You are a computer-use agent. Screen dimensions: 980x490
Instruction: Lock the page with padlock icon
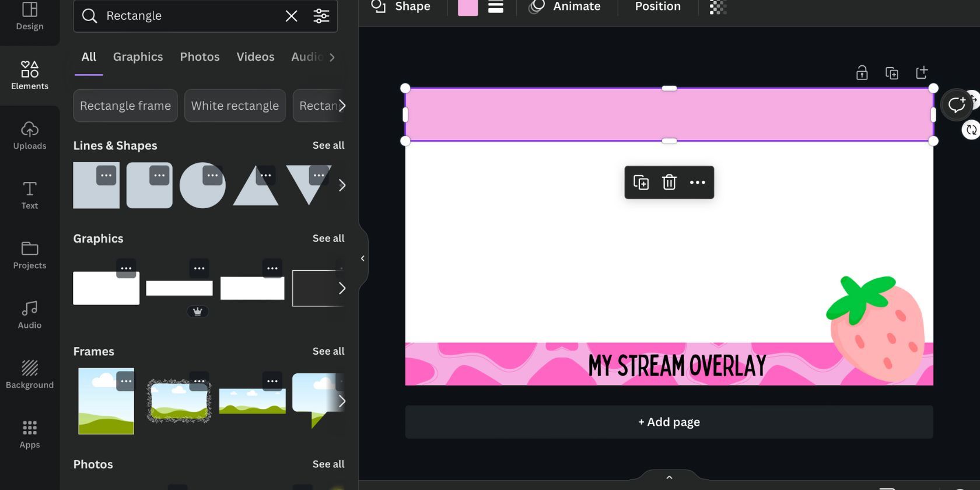point(862,73)
